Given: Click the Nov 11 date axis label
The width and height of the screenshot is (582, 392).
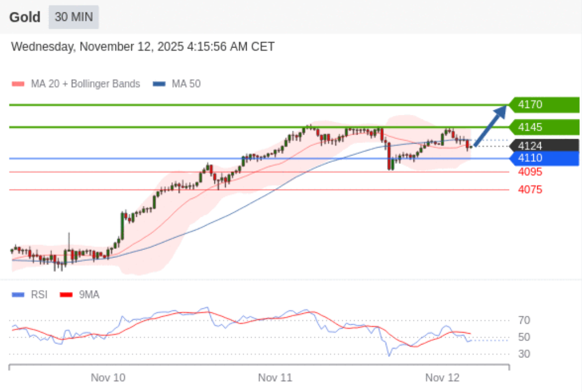Looking at the screenshot, I should pos(275,378).
